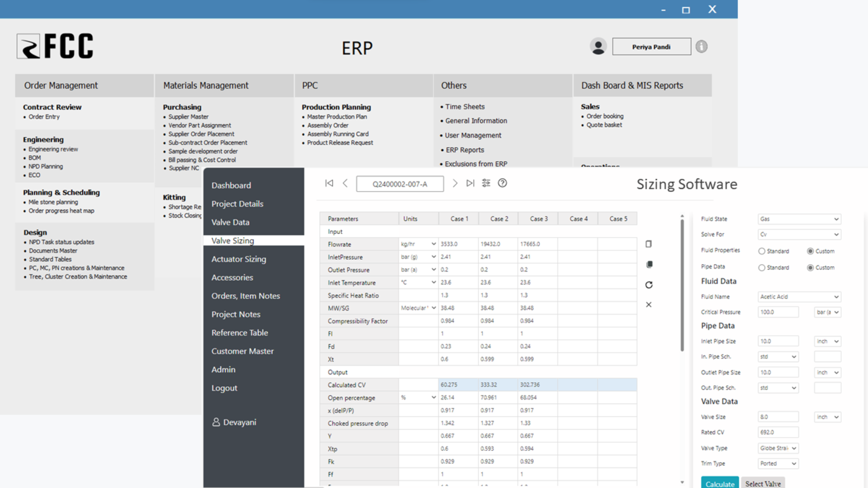The width and height of the screenshot is (868, 488).
Task: Open the Trim Type dropdown
Action: tap(778, 463)
